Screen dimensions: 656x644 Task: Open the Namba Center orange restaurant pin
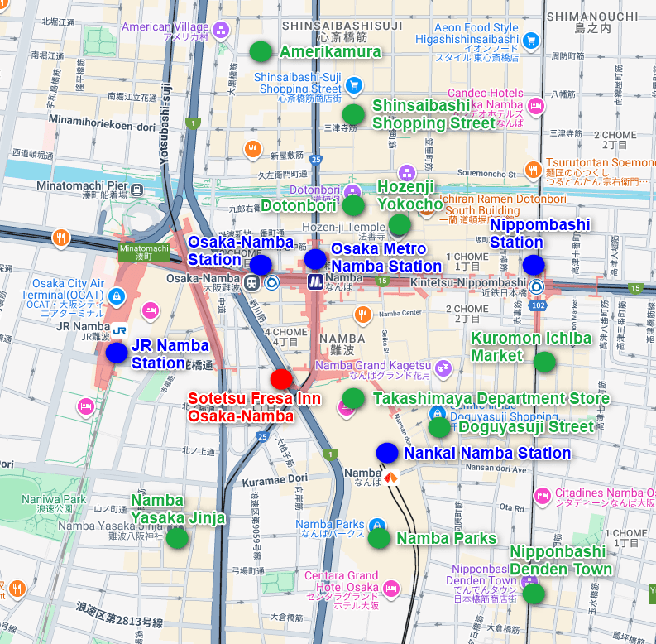coord(363,315)
